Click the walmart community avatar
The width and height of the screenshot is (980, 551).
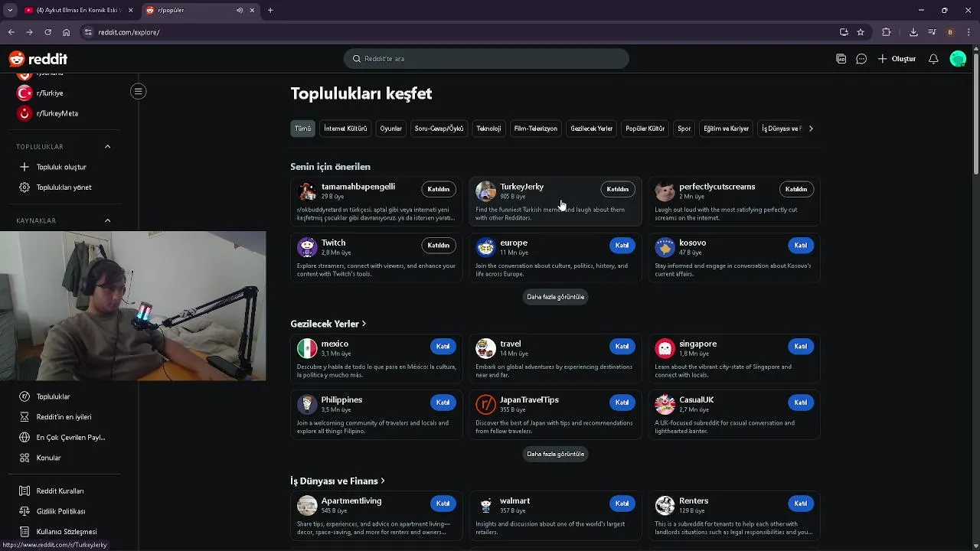[x=485, y=505]
